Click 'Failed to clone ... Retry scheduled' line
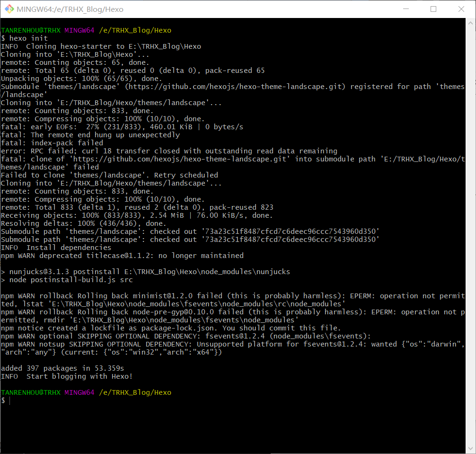 click(109, 175)
